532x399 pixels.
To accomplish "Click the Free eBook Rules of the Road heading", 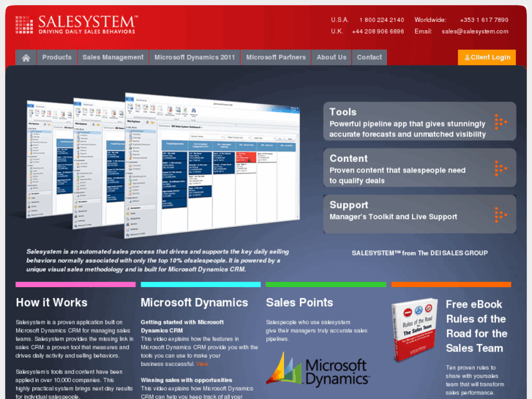I will click(x=476, y=327).
